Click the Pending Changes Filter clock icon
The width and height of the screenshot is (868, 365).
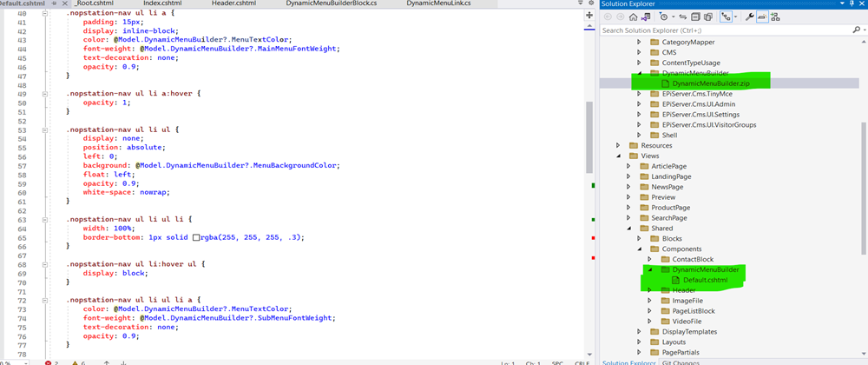pyautogui.click(x=665, y=17)
